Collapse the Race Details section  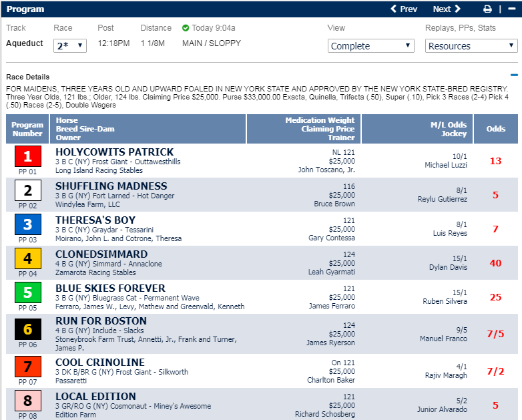(x=514, y=76)
